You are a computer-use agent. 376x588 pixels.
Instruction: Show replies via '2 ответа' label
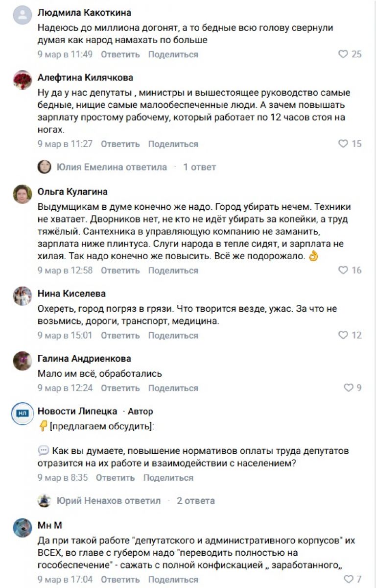coord(196,501)
